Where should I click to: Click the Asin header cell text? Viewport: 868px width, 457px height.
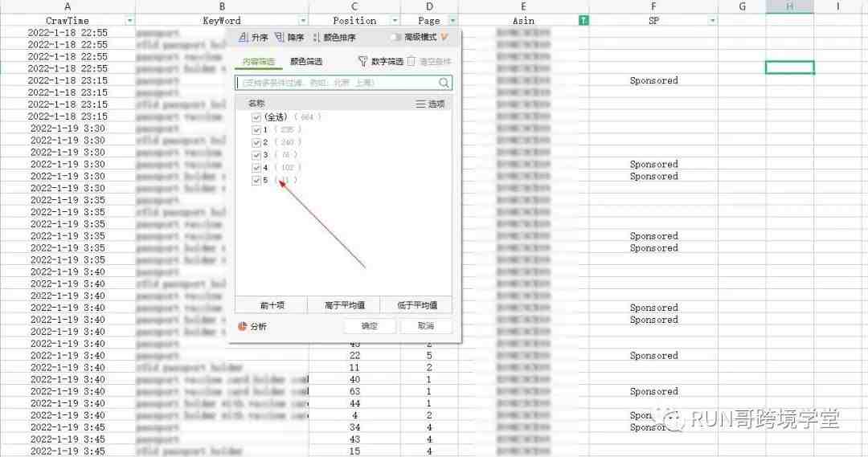523,20
